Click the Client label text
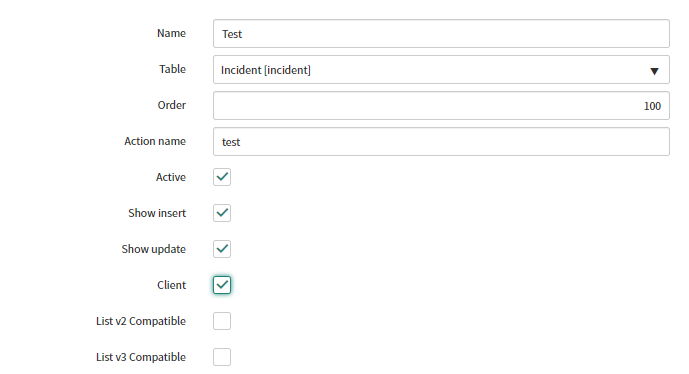 coord(172,286)
